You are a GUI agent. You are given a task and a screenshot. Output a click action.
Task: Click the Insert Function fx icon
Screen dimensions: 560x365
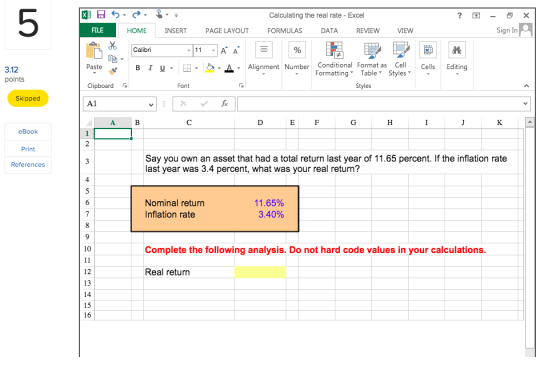[x=225, y=104]
